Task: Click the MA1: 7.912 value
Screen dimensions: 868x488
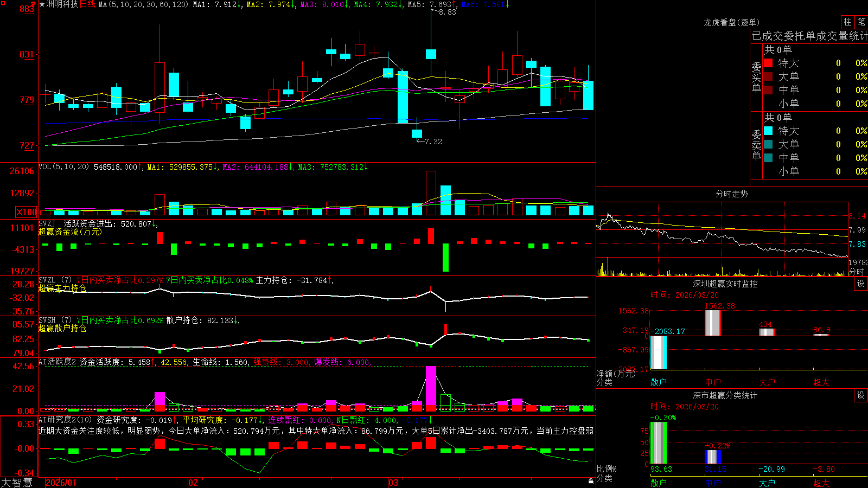Action: (217, 4)
